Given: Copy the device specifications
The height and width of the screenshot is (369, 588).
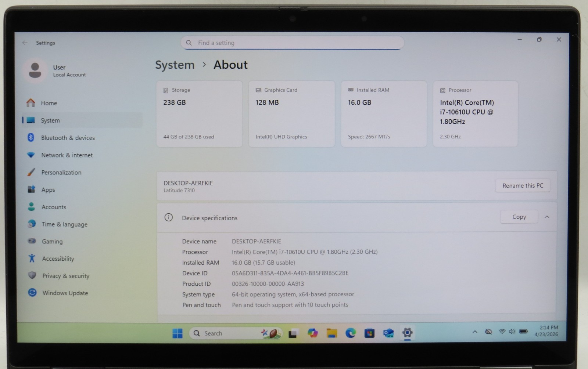Looking at the screenshot, I should click(x=519, y=217).
